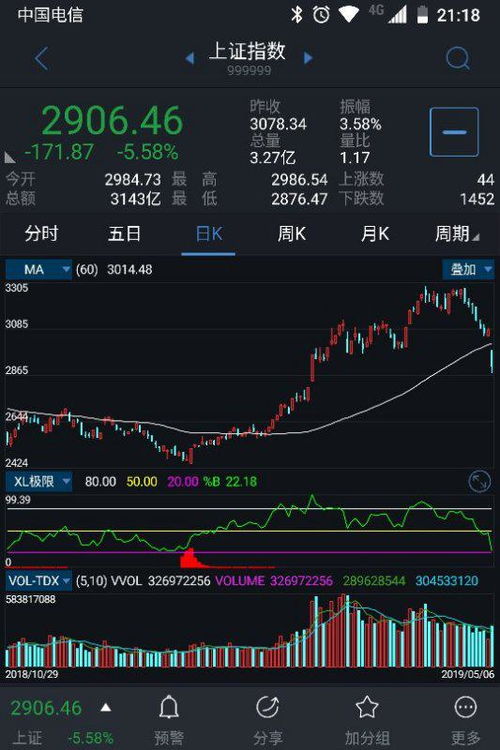Tap the small corner triangle beside price change
Viewport: 500px width, 750px height.
(x=10, y=157)
